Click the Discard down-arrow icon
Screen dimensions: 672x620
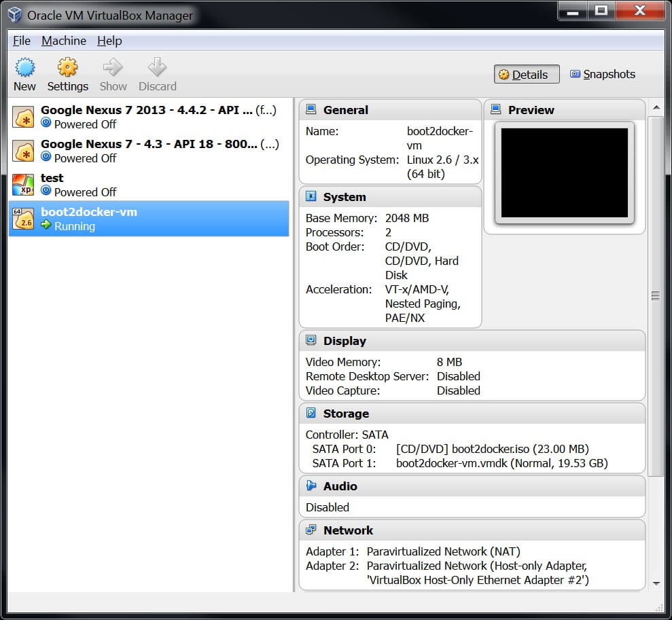(157, 67)
